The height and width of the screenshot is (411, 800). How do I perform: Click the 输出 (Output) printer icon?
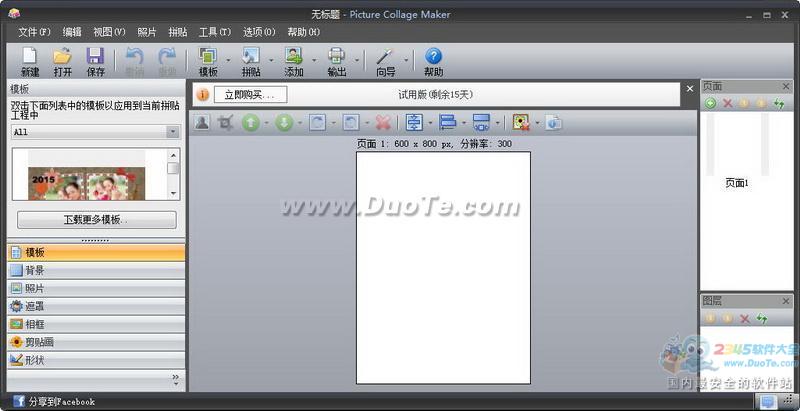[x=337, y=56]
